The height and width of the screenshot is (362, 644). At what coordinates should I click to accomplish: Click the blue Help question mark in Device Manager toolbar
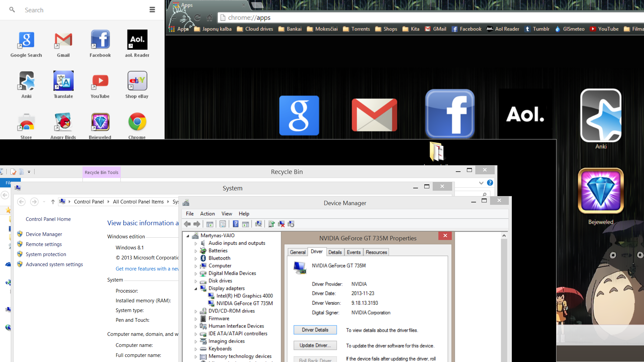click(x=235, y=224)
